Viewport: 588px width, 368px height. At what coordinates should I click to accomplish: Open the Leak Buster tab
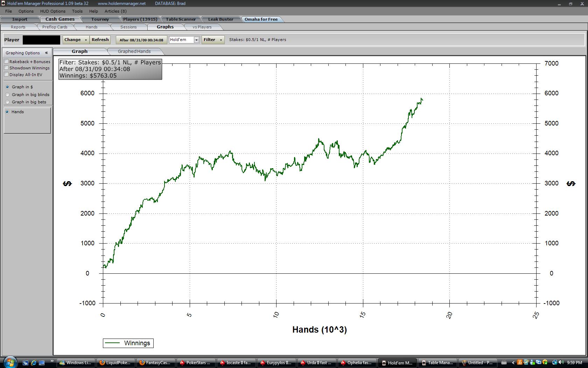pyautogui.click(x=220, y=19)
